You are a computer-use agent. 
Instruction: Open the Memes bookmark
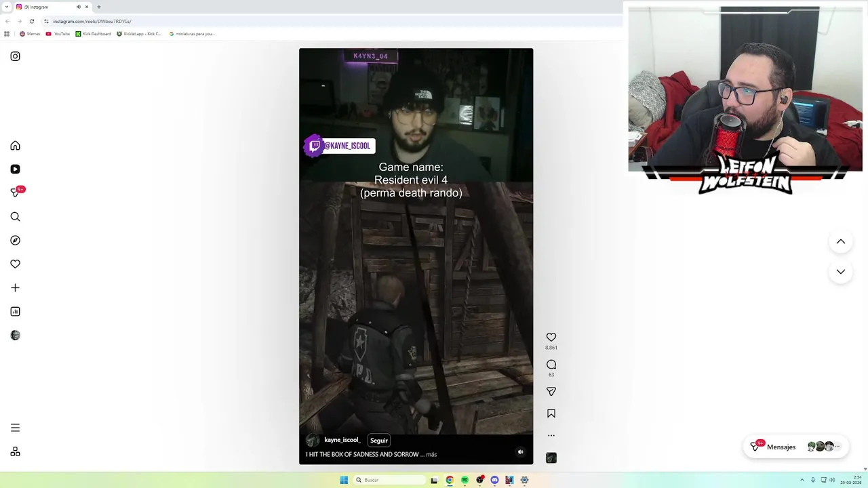pos(30,34)
